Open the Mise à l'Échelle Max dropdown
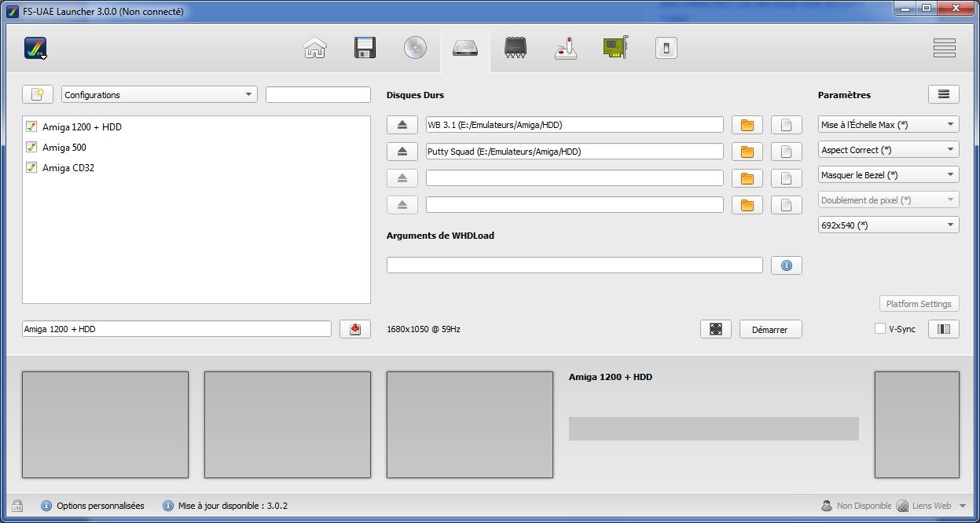The height and width of the screenshot is (523, 980). (888, 125)
